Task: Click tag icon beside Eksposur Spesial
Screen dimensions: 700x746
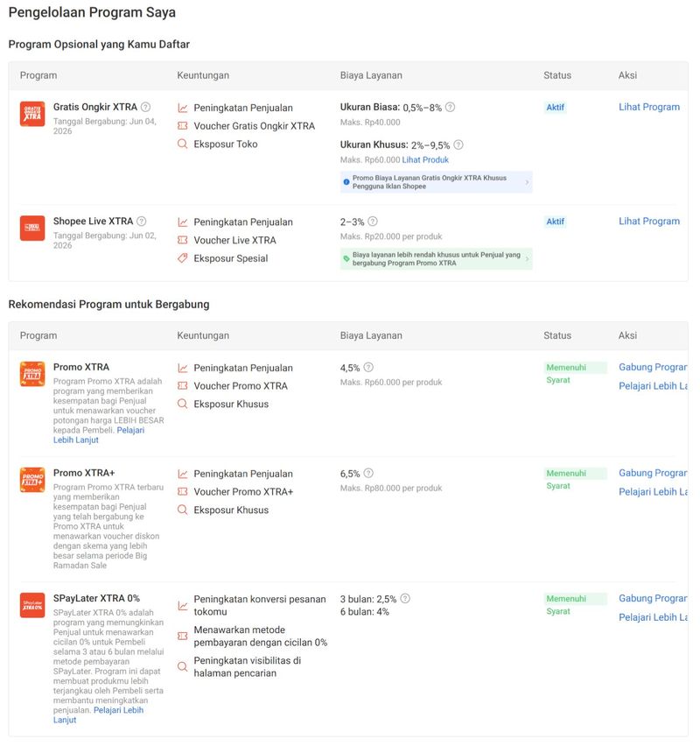Action: click(183, 258)
